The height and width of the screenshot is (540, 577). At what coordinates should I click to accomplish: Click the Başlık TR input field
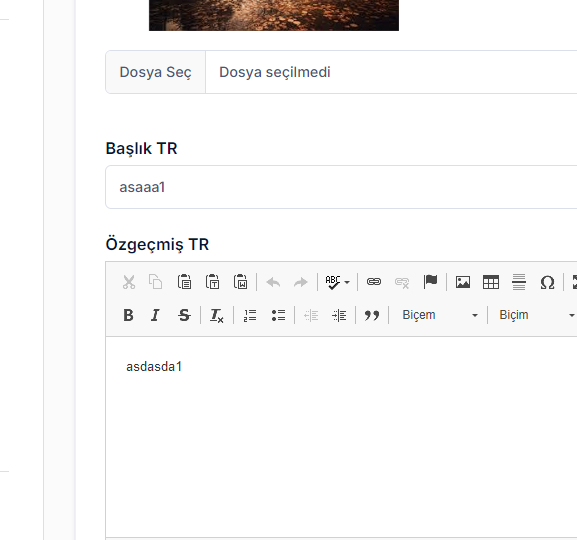tap(341, 187)
